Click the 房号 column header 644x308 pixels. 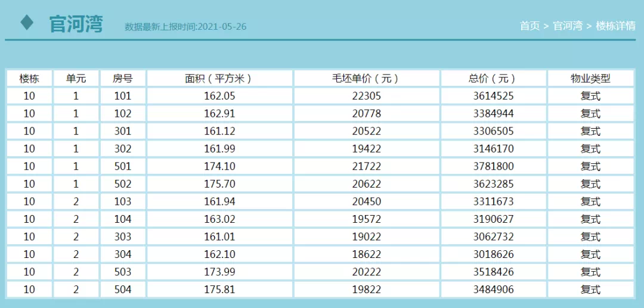tap(123, 78)
